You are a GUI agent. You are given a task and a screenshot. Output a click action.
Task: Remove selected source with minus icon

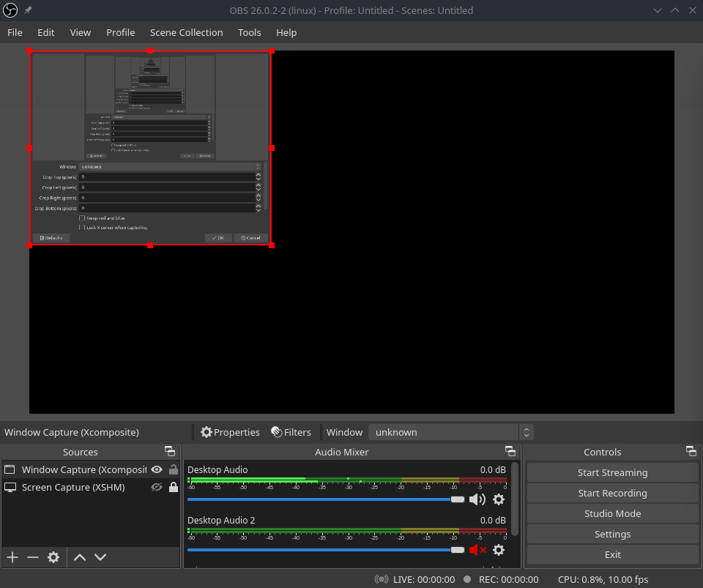(x=33, y=557)
